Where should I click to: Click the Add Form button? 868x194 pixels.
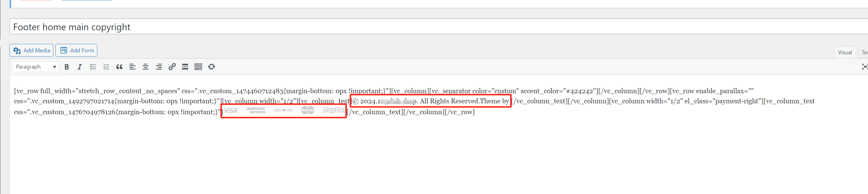[77, 50]
